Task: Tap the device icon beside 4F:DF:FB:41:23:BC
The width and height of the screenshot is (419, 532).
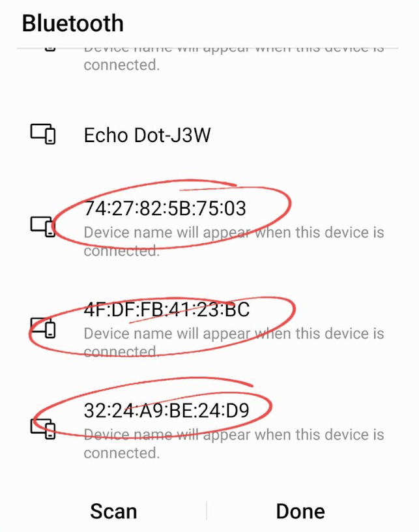Action: [x=43, y=327]
